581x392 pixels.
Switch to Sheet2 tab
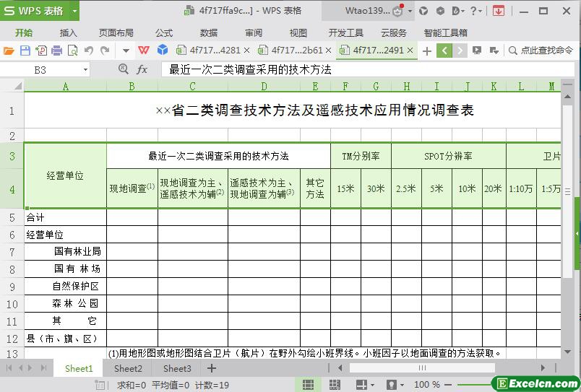[128, 368]
